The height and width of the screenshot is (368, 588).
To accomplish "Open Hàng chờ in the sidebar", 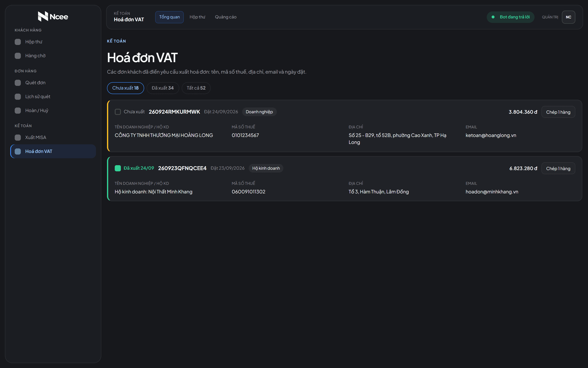I will pyautogui.click(x=53, y=56).
